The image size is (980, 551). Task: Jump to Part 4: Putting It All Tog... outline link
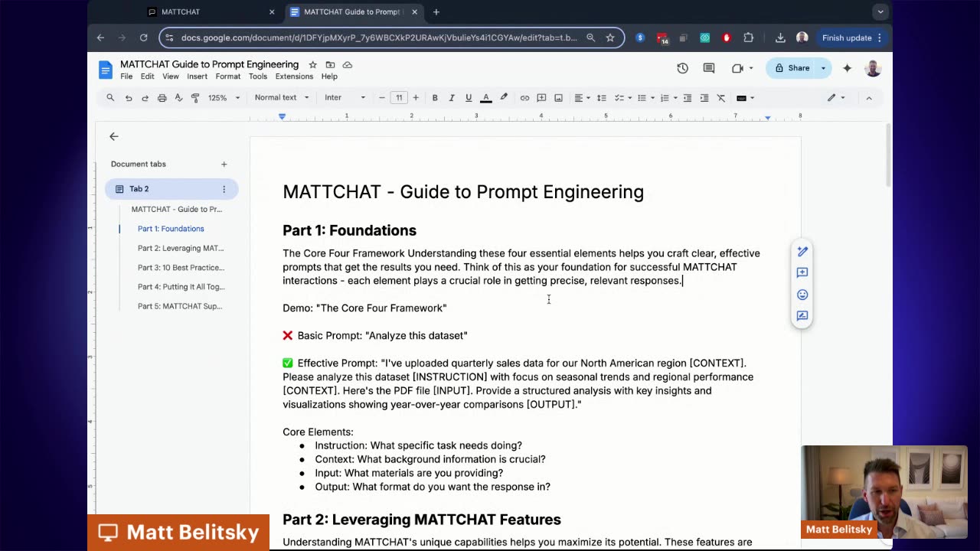181,287
